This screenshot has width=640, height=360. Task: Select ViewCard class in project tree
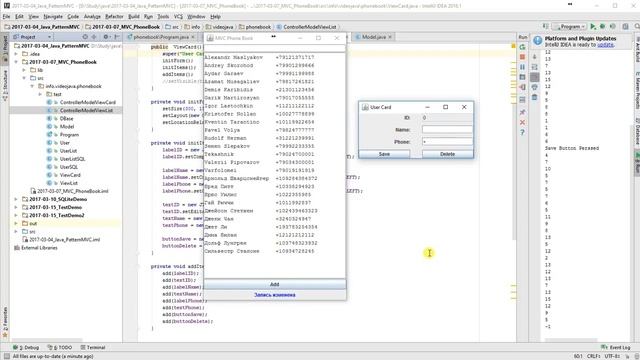pyautogui.click(x=70, y=175)
